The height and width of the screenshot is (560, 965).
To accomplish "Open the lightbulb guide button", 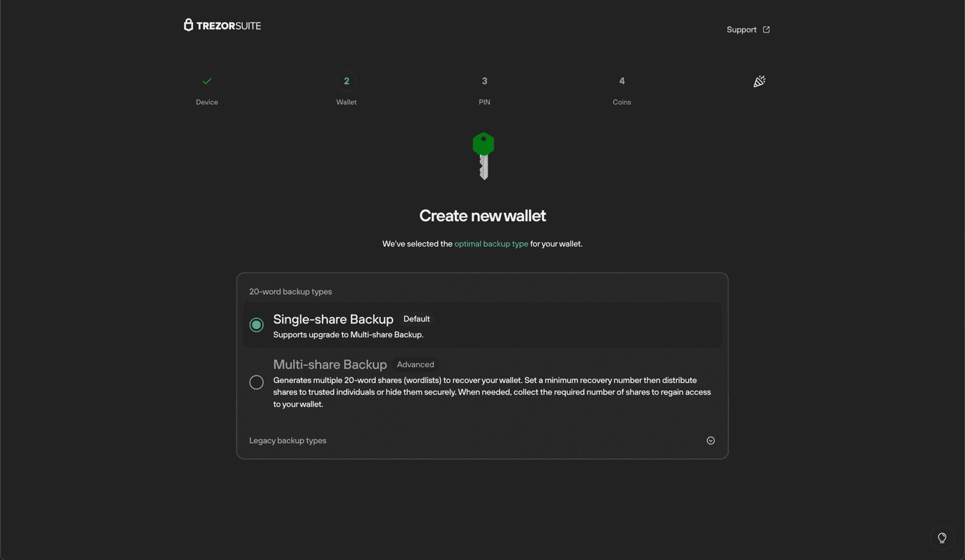I will 942,538.
